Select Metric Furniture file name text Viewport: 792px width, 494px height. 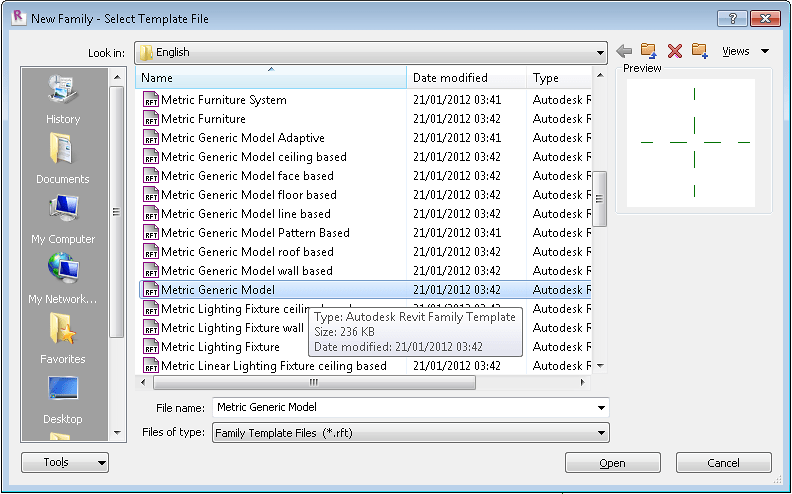204,119
